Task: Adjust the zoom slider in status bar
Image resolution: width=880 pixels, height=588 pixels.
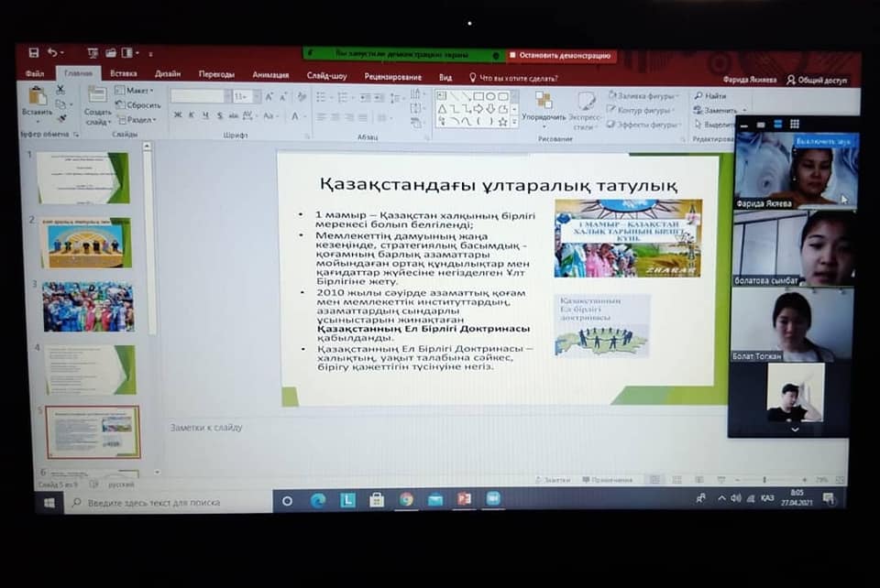Action: pyautogui.click(x=765, y=480)
